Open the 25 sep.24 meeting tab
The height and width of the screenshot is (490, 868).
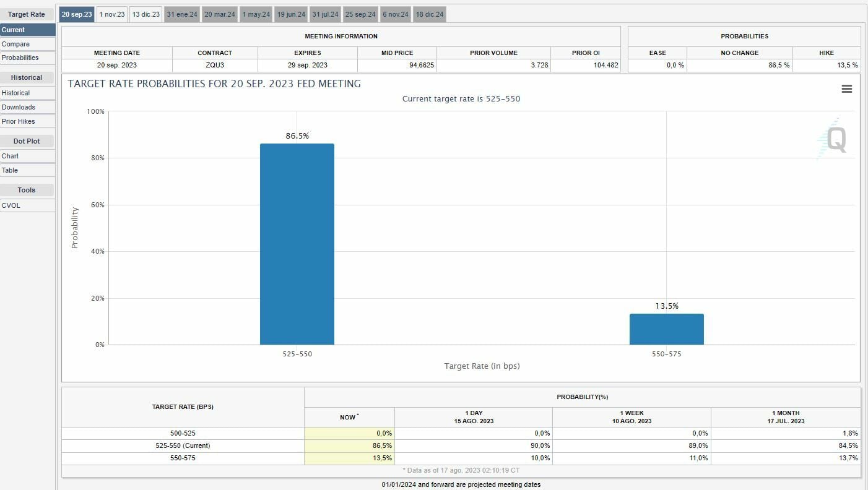[x=360, y=14]
